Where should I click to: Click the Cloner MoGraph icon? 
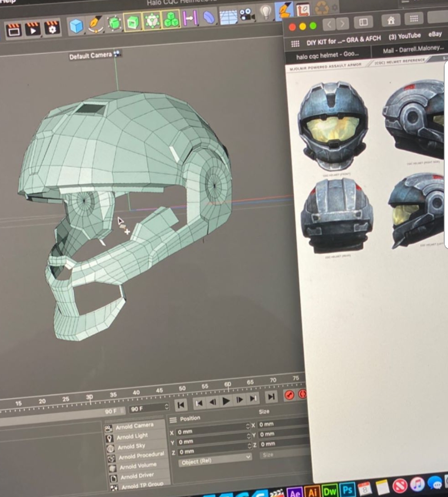(x=152, y=21)
